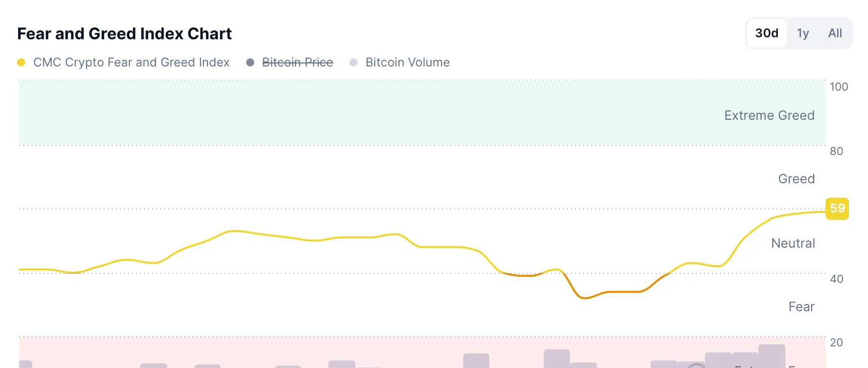The image size is (868, 368).
Task: Click the green Extreme Greed shaded band
Action: pos(422,113)
